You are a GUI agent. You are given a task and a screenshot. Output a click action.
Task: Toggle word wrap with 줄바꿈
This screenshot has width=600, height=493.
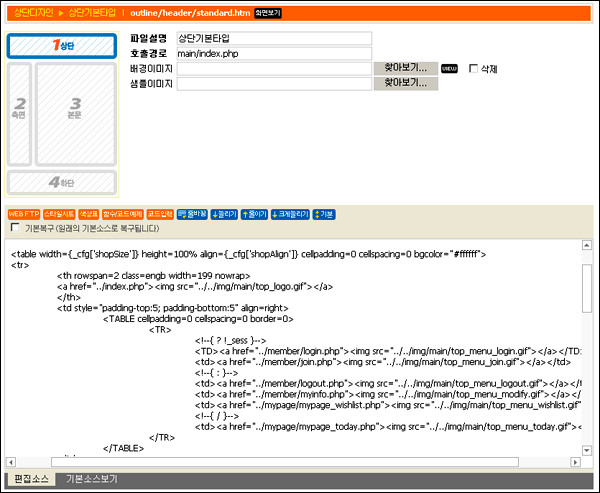click(x=192, y=214)
